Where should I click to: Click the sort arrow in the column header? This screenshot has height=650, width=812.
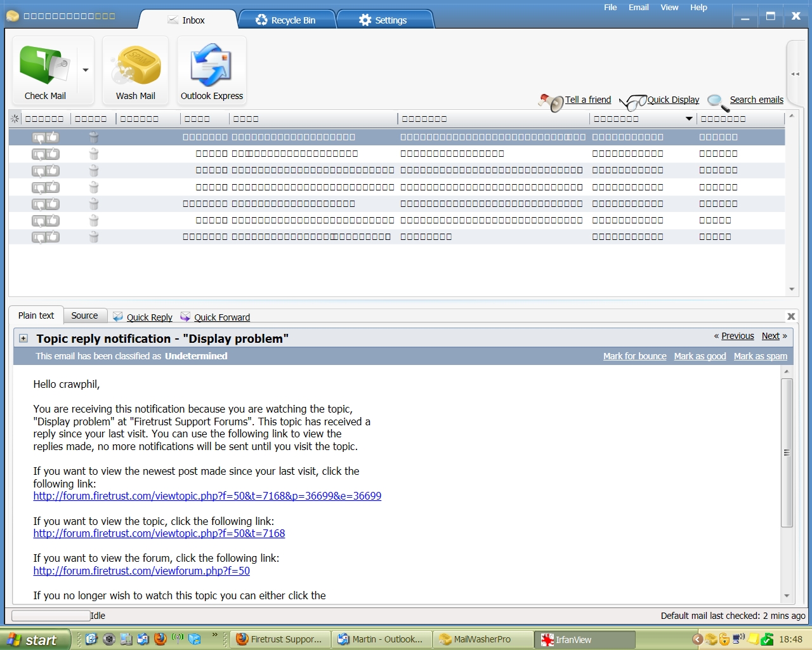point(689,119)
